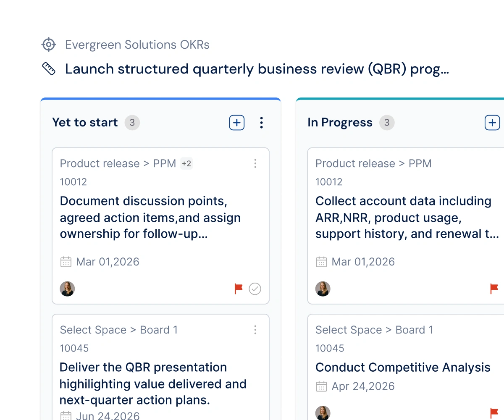The width and height of the screenshot is (504, 420).
Task: Click Product release > PPM on Collect account data card
Action: 373,163
